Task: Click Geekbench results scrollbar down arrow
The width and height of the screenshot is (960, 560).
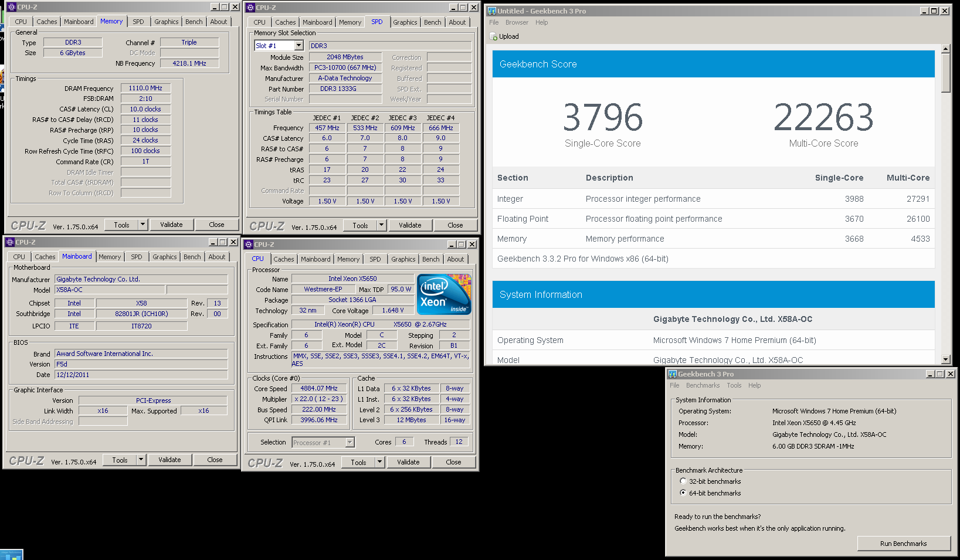Action: pyautogui.click(x=945, y=359)
